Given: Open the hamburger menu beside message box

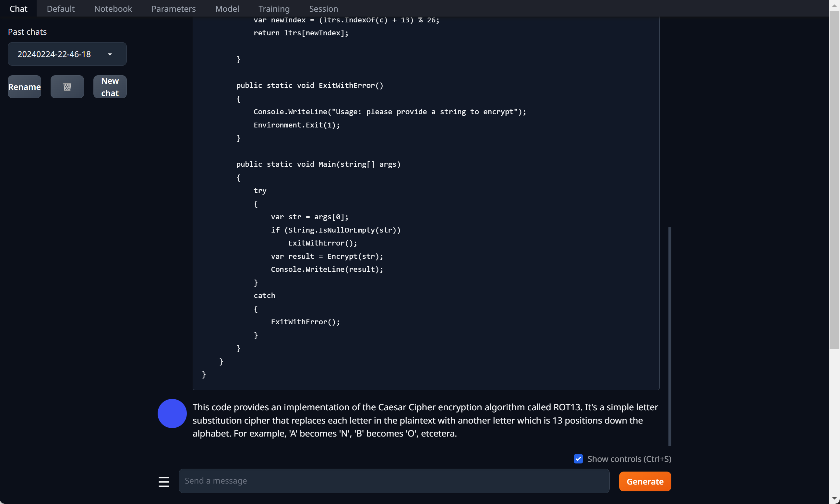Looking at the screenshot, I should (164, 481).
